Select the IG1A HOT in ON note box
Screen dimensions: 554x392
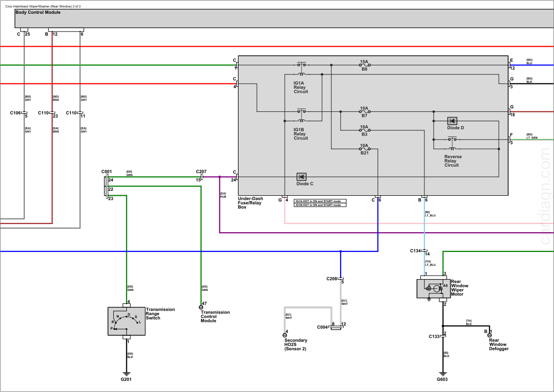(320, 201)
